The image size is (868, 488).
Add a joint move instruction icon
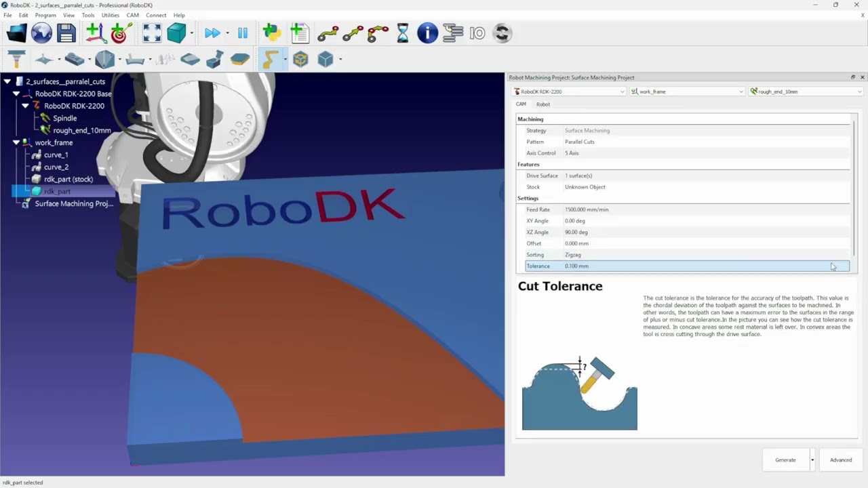coord(328,33)
